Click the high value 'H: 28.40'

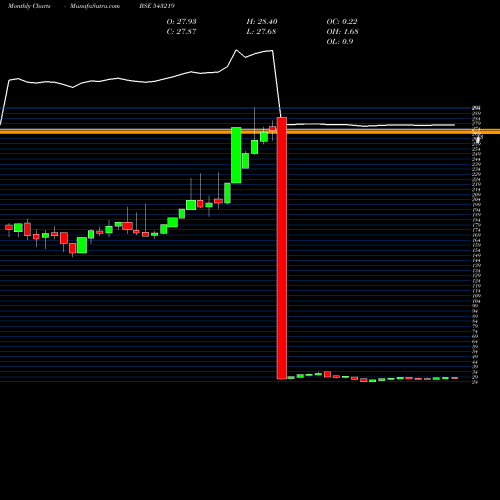(262, 22)
